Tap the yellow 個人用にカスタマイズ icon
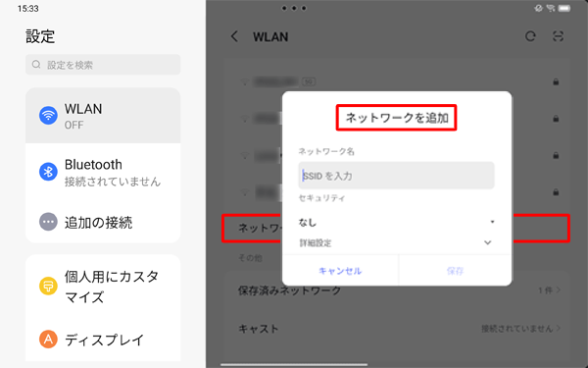 coord(48,287)
